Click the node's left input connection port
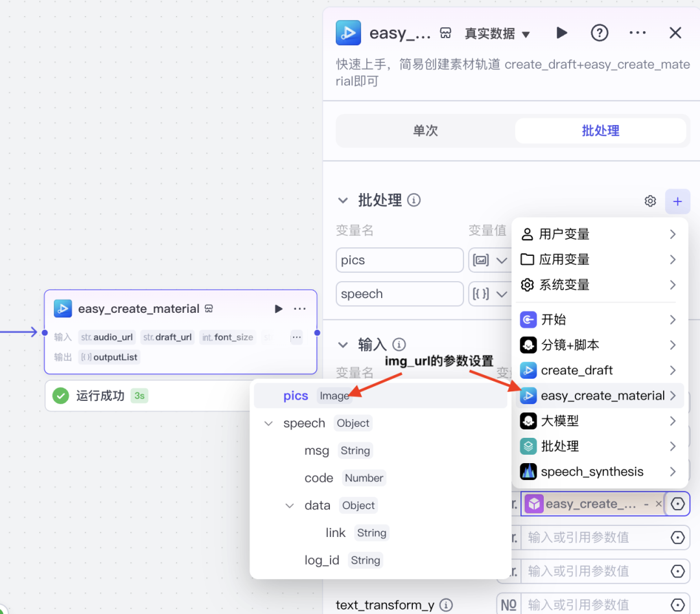Image resolution: width=700 pixels, height=614 pixels. click(45, 332)
